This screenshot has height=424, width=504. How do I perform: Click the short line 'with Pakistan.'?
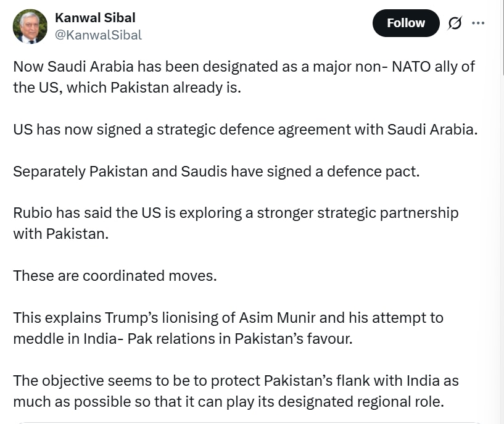[x=60, y=234]
